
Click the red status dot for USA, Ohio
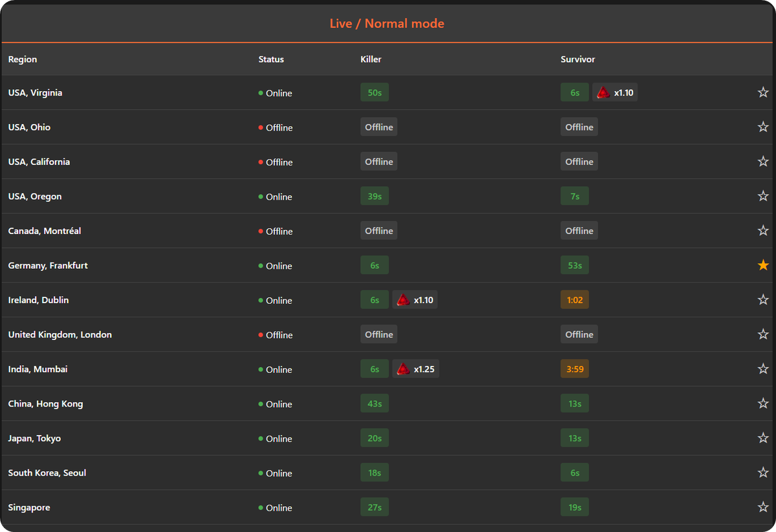(x=261, y=127)
